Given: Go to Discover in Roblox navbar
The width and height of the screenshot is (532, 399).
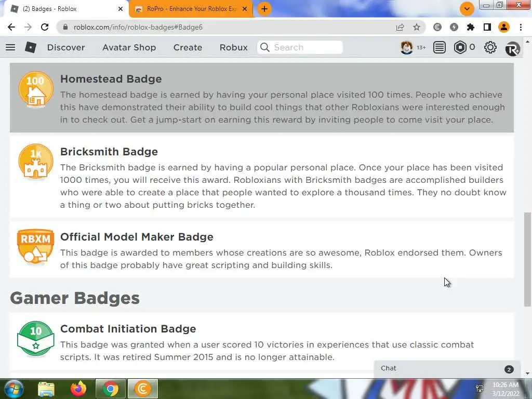Looking at the screenshot, I should [x=66, y=47].
